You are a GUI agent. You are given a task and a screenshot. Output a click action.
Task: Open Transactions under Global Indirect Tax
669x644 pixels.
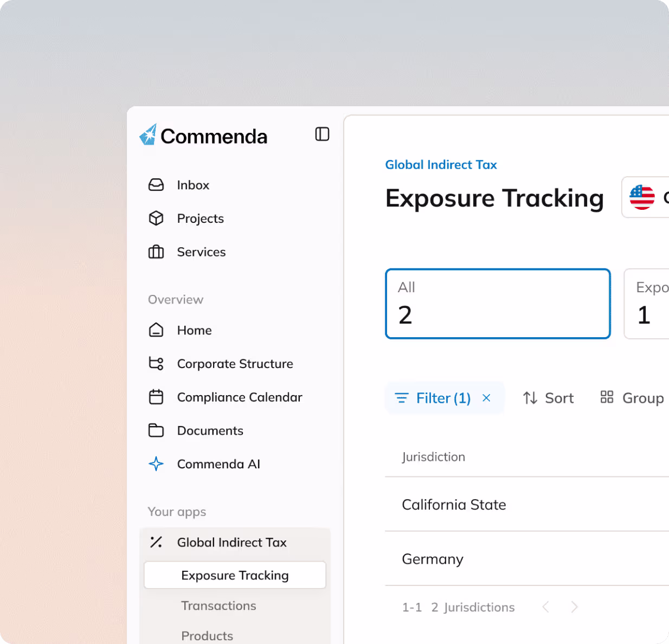coord(218,606)
